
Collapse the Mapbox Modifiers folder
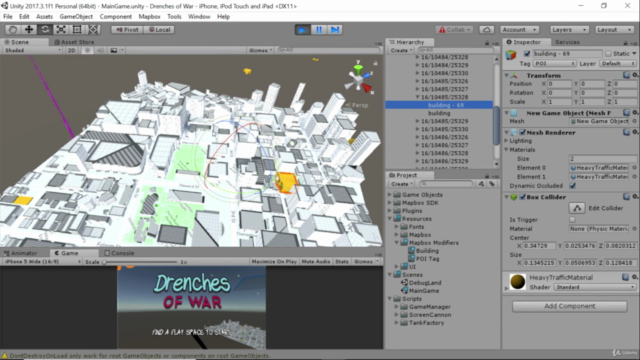point(396,243)
